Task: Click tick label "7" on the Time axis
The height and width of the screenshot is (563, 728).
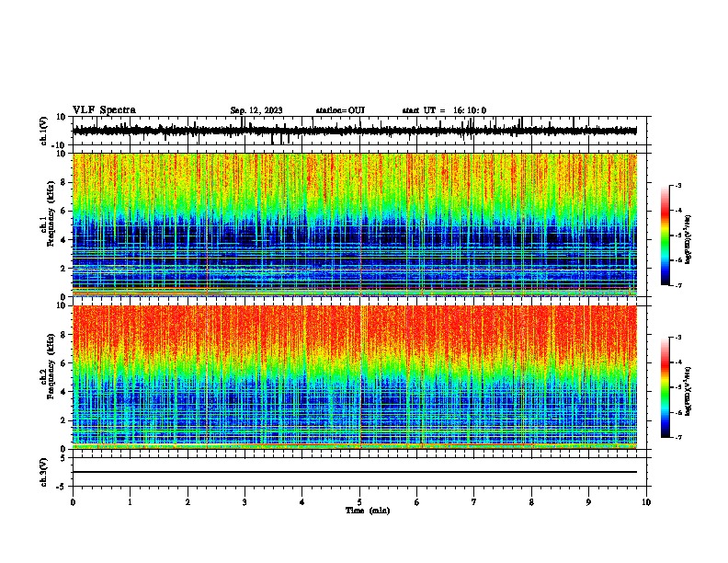Action: pyautogui.click(x=474, y=502)
